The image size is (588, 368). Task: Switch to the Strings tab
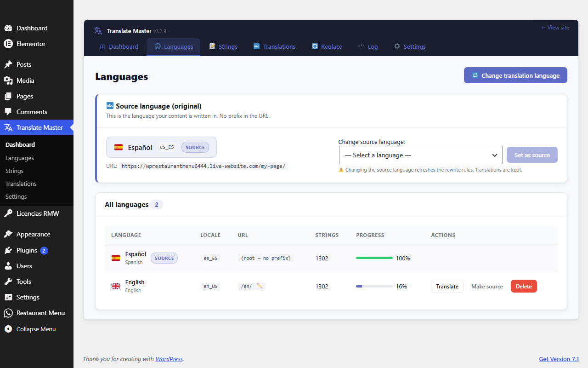tap(224, 46)
